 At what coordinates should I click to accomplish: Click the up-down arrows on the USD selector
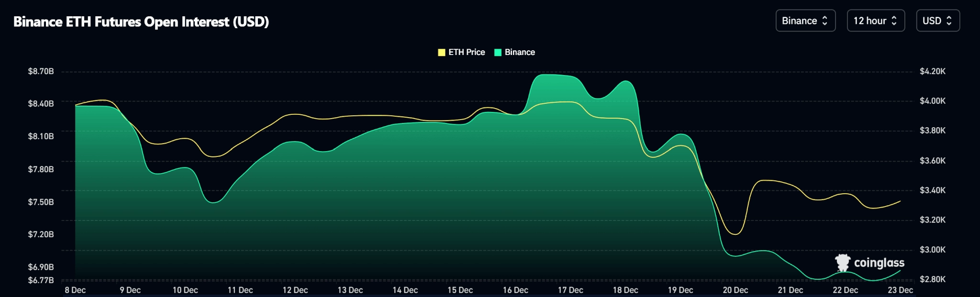(x=949, y=21)
